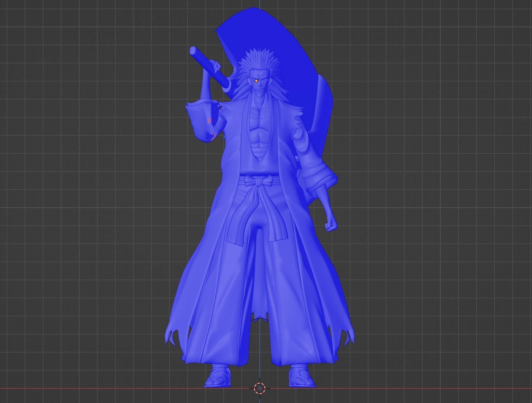Viewport: 532px width, 403px height.
Task: Click the black marker between the legs
Action: tap(259, 319)
